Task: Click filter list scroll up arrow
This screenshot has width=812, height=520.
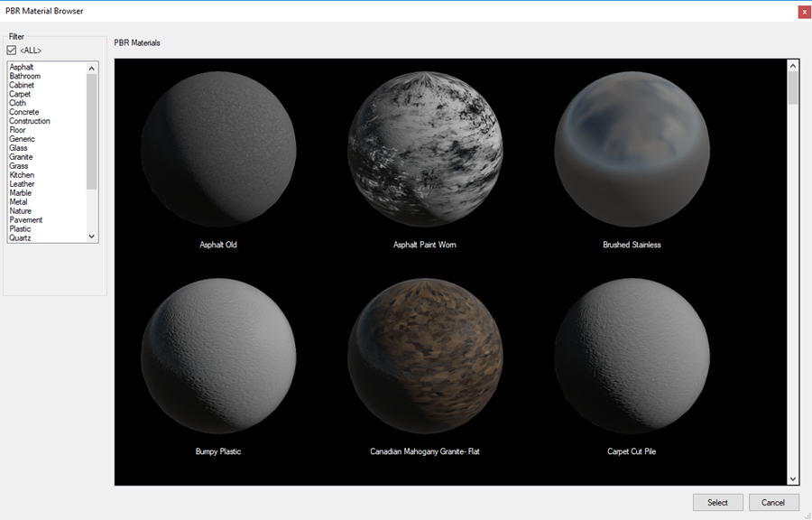Action: click(92, 68)
